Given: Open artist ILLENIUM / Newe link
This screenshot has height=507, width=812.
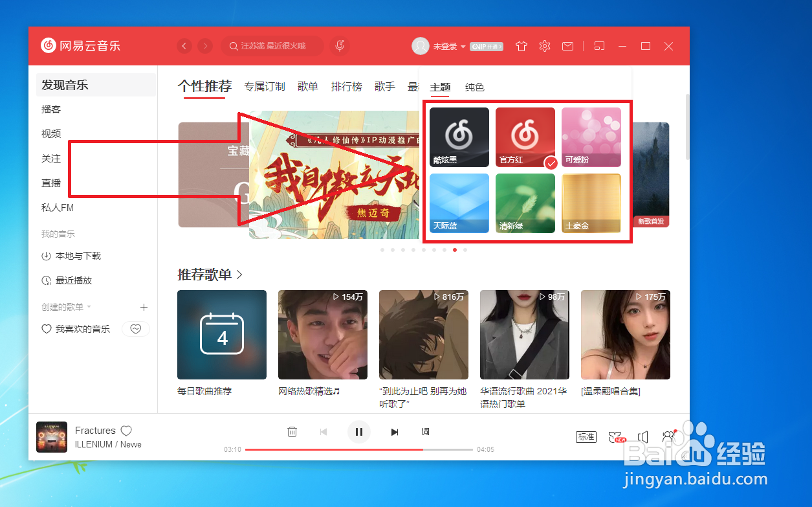Looking at the screenshot, I should pos(108,444).
